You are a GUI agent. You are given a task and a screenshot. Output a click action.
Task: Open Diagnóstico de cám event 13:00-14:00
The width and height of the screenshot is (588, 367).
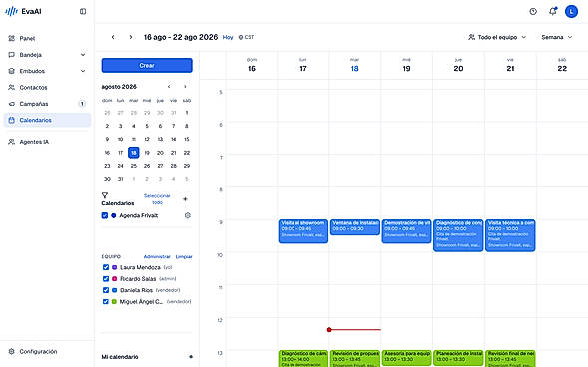303,359
